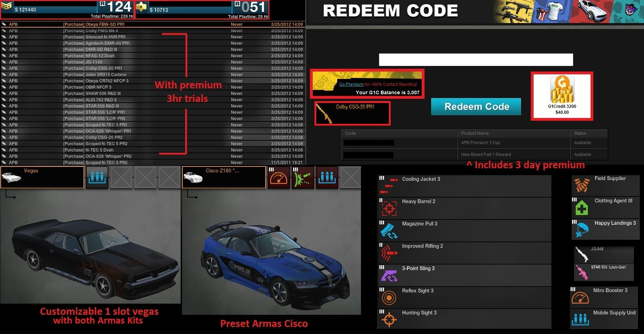Select the Cisco Z180 car thumbnail

[x=193, y=177]
